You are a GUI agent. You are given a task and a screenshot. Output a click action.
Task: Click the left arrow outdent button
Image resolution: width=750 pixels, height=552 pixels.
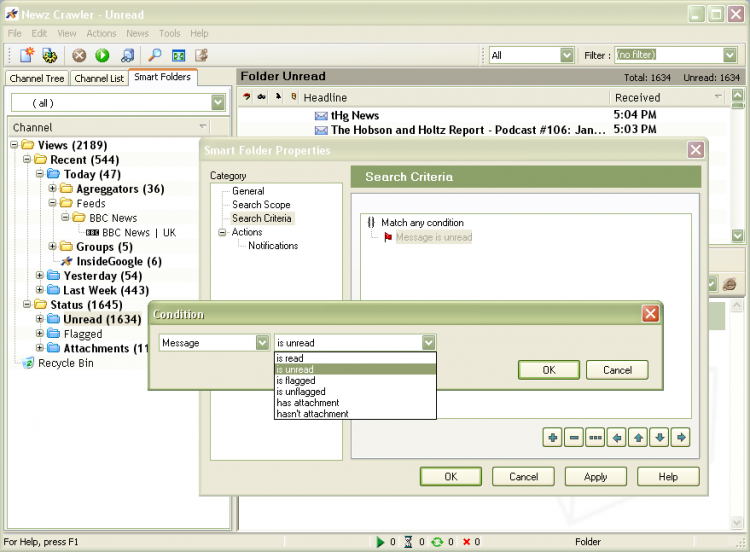(617, 437)
